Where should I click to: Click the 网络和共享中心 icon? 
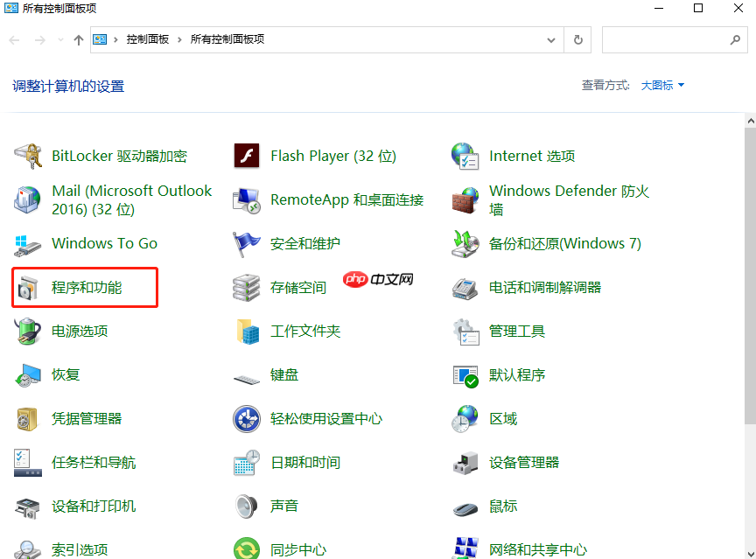coord(465,549)
